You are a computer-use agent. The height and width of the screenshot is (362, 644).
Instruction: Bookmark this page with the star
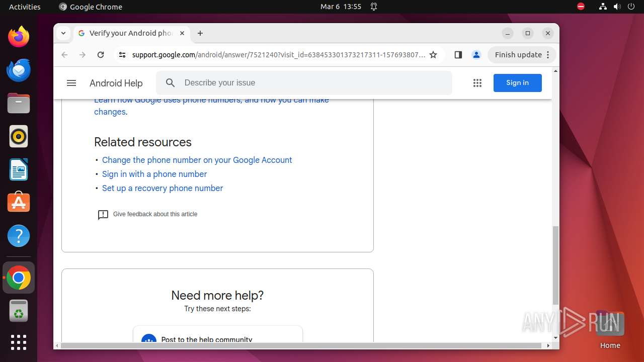[433, 55]
